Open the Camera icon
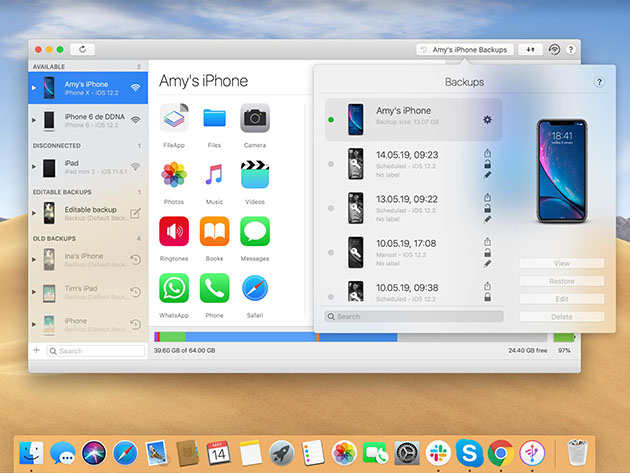630x473 pixels. point(255,118)
